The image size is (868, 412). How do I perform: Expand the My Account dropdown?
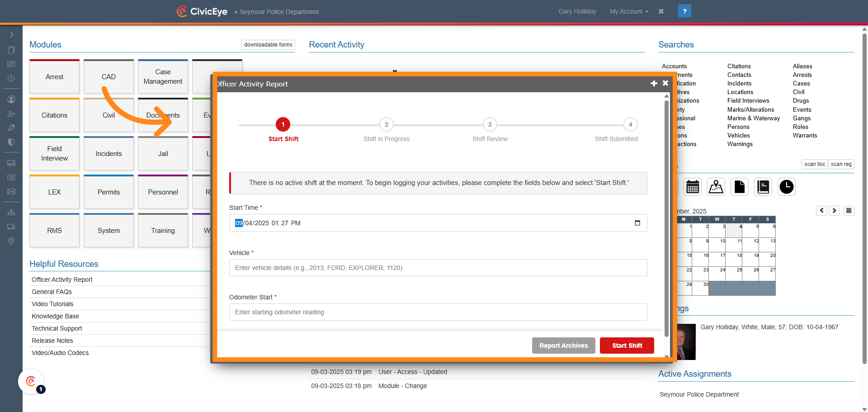pos(629,11)
